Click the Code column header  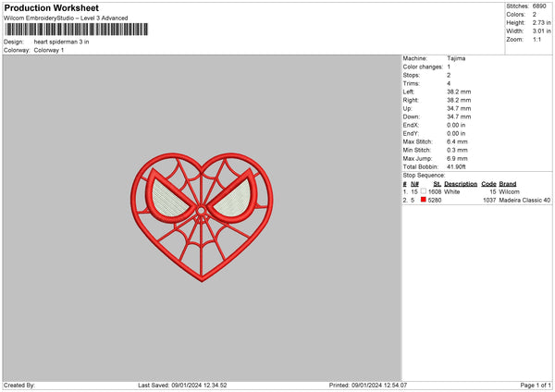488,184
